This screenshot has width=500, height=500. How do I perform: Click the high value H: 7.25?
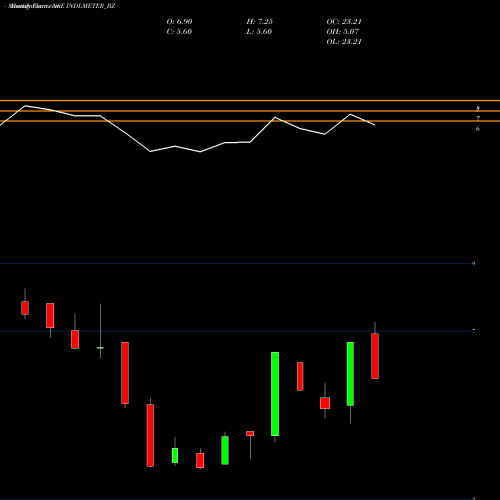(260, 22)
